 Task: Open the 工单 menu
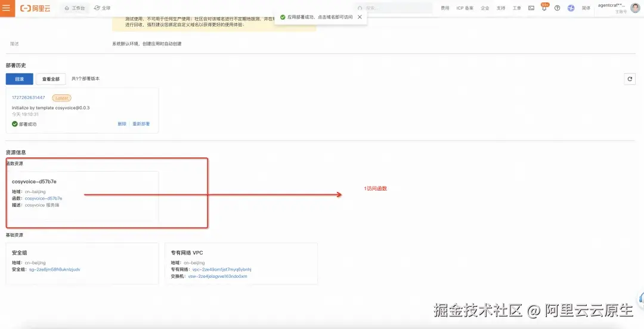(516, 8)
